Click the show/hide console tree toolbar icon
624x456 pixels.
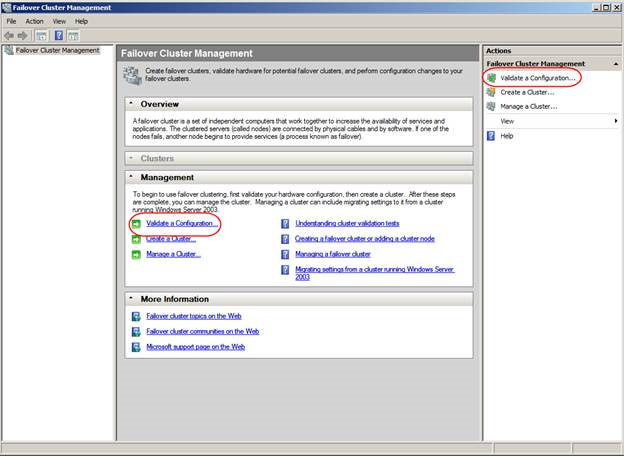[41, 36]
